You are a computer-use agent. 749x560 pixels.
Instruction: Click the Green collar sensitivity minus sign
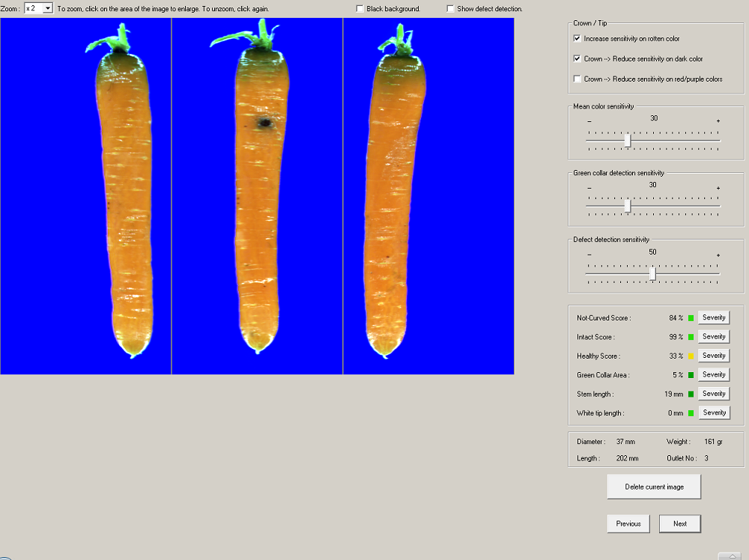589,188
